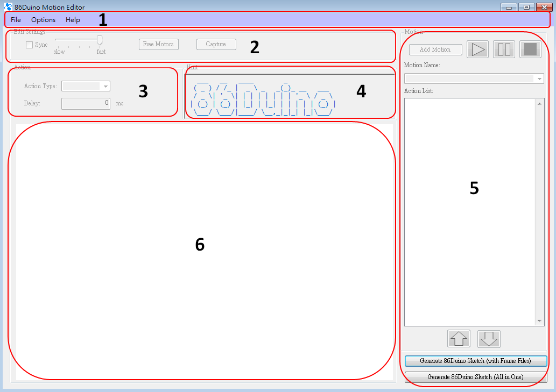The height and width of the screenshot is (392, 556).
Task: Click the play motion button
Action: click(x=477, y=49)
